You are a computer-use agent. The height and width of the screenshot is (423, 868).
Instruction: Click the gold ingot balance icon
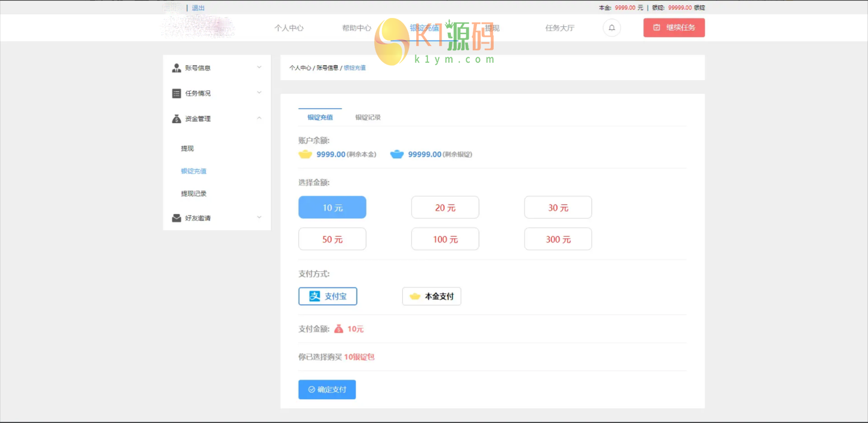pyautogui.click(x=306, y=154)
